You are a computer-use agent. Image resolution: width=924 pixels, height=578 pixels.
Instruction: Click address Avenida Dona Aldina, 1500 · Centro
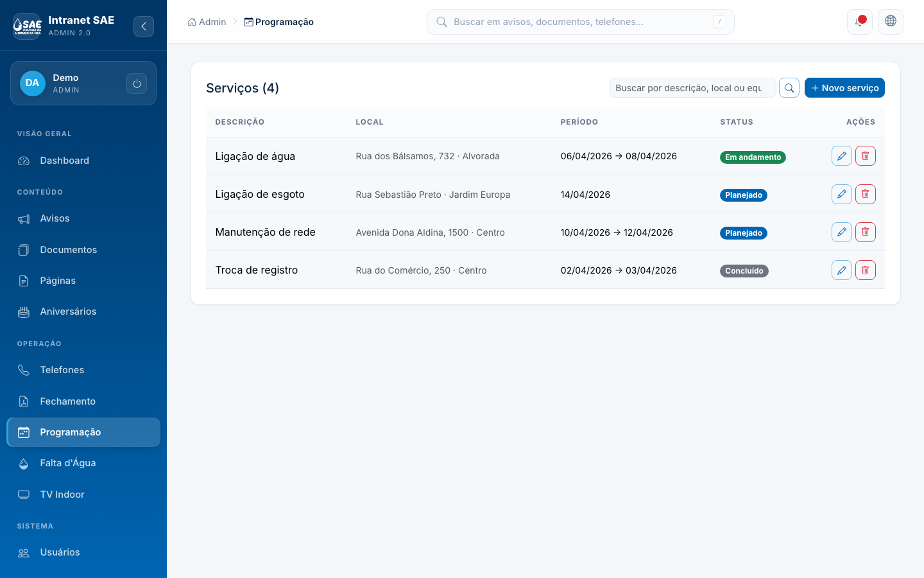(431, 232)
